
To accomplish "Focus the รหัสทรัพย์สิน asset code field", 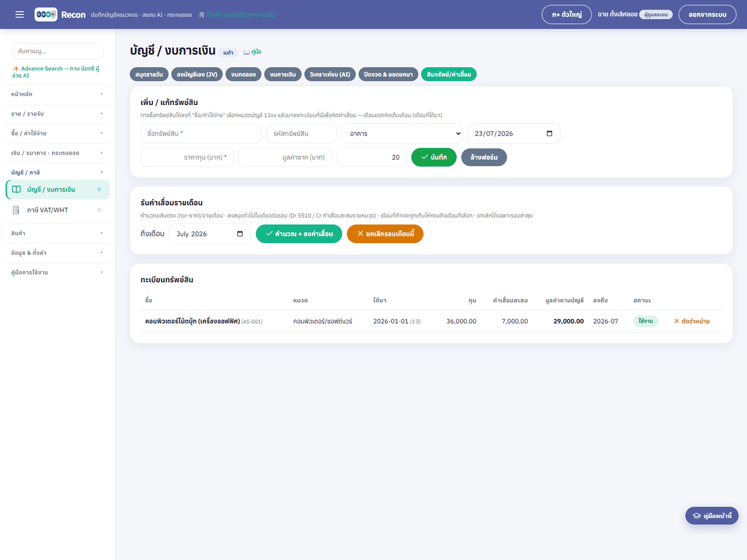I will (x=301, y=133).
